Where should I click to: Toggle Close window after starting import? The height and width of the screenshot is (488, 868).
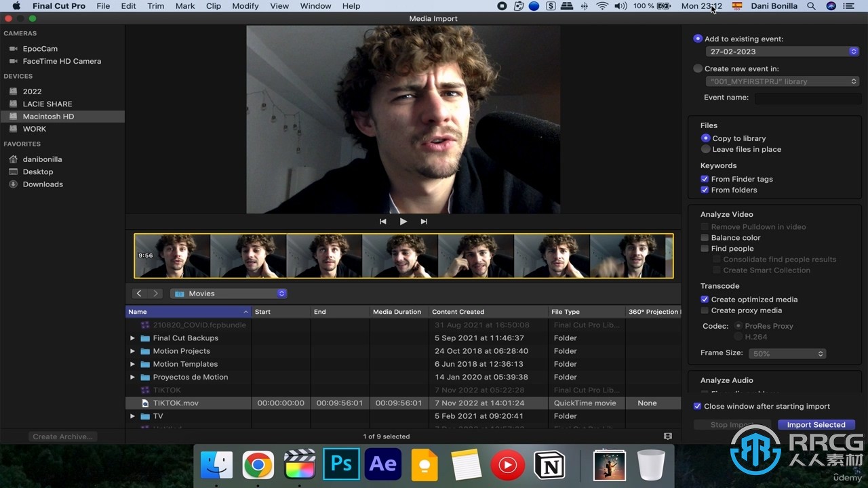697,407
